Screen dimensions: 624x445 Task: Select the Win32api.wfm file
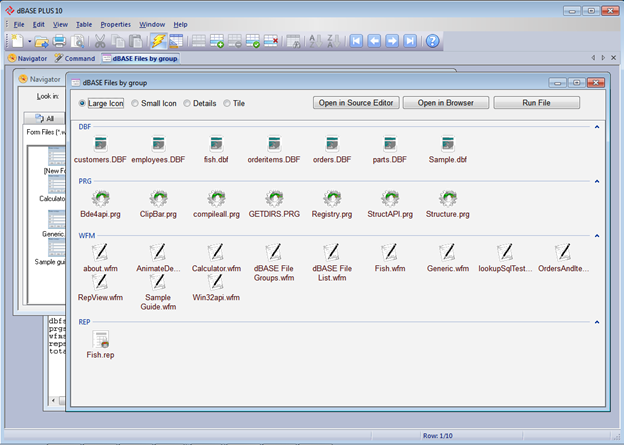(216, 287)
